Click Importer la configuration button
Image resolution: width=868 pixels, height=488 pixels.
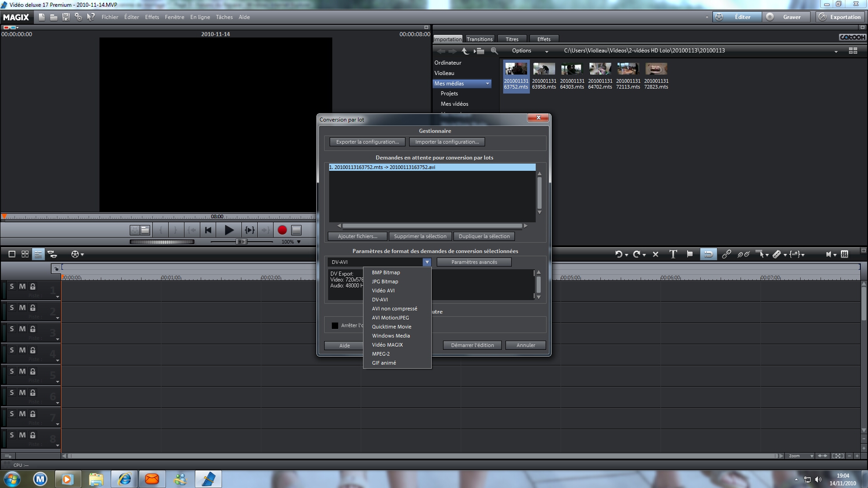coord(447,142)
